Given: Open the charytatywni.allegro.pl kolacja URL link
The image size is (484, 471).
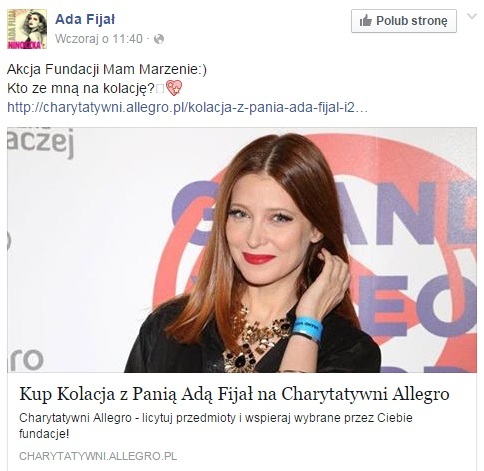Looking at the screenshot, I should tap(187, 107).
